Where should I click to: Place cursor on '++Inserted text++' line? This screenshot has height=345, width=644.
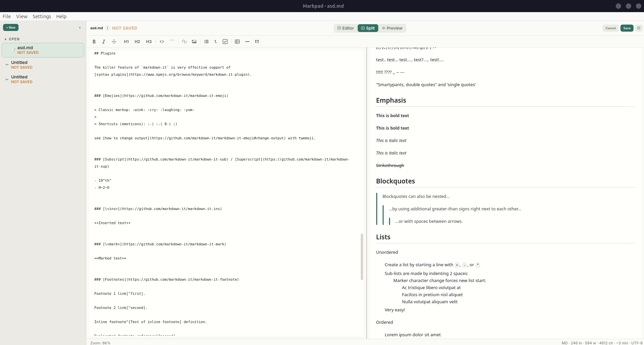pyautogui.click(x=112, y=223)
